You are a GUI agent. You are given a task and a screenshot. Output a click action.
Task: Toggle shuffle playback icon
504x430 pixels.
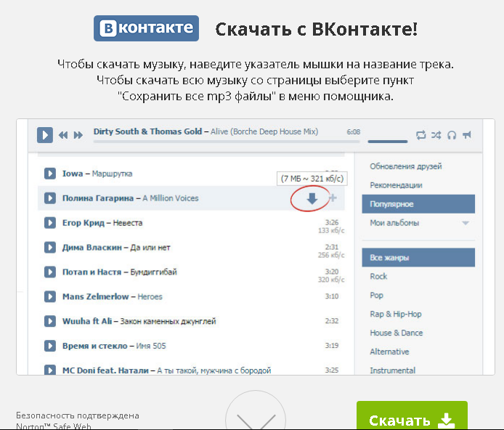pos(436,135)
